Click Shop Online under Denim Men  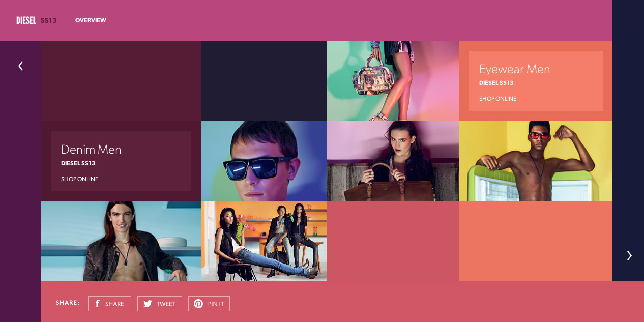[x=80, y=179]
